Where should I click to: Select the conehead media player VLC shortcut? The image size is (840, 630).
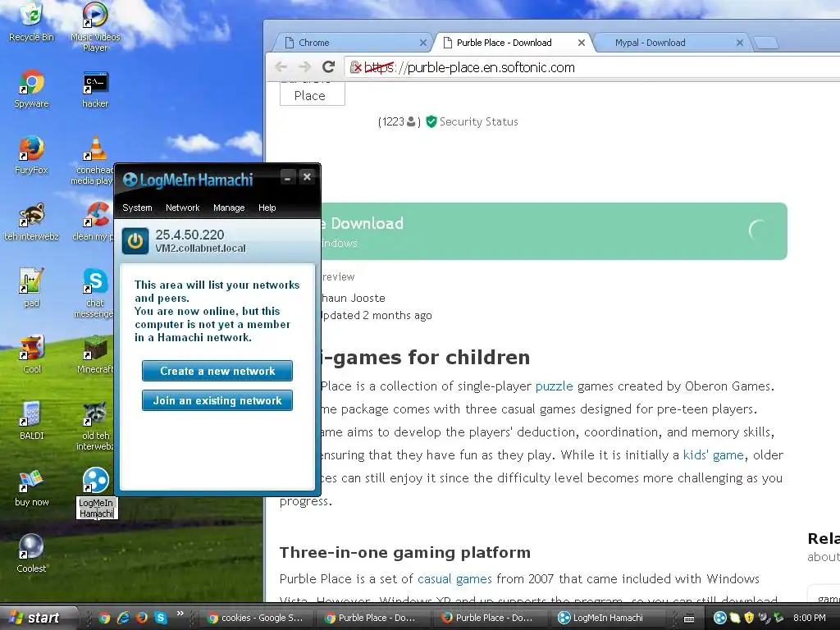tap(92, 160)
